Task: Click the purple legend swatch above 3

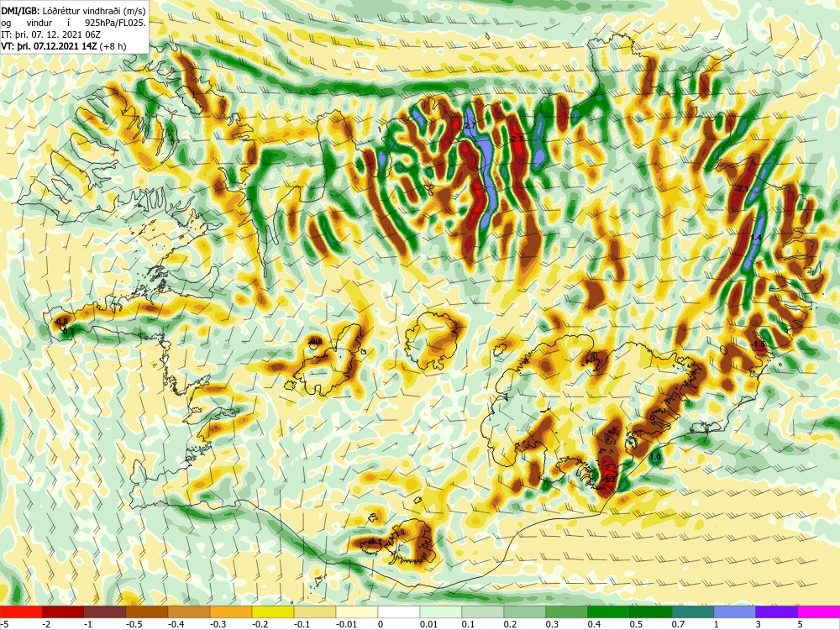Action: point(777,612)
